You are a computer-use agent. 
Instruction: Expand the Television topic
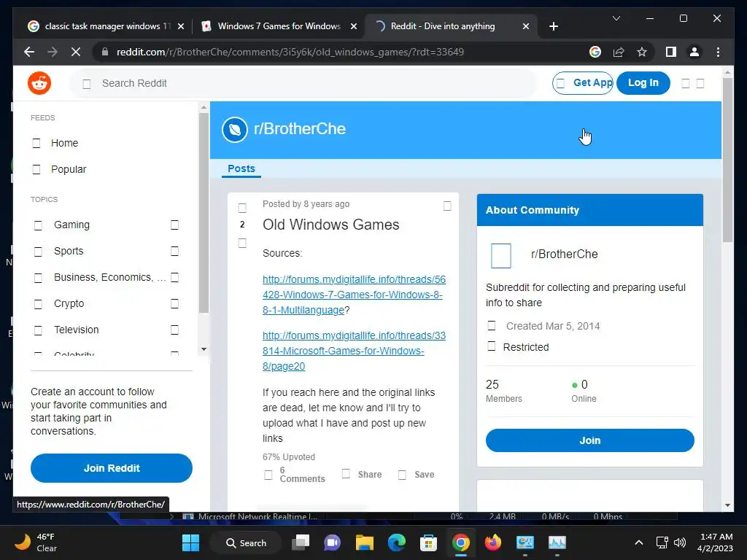point(174,330)
